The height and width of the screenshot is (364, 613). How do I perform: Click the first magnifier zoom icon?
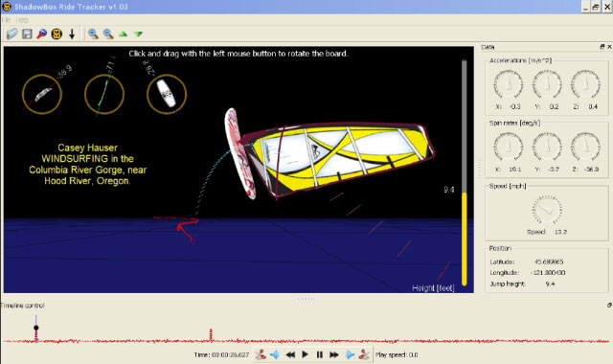point(93,34)
